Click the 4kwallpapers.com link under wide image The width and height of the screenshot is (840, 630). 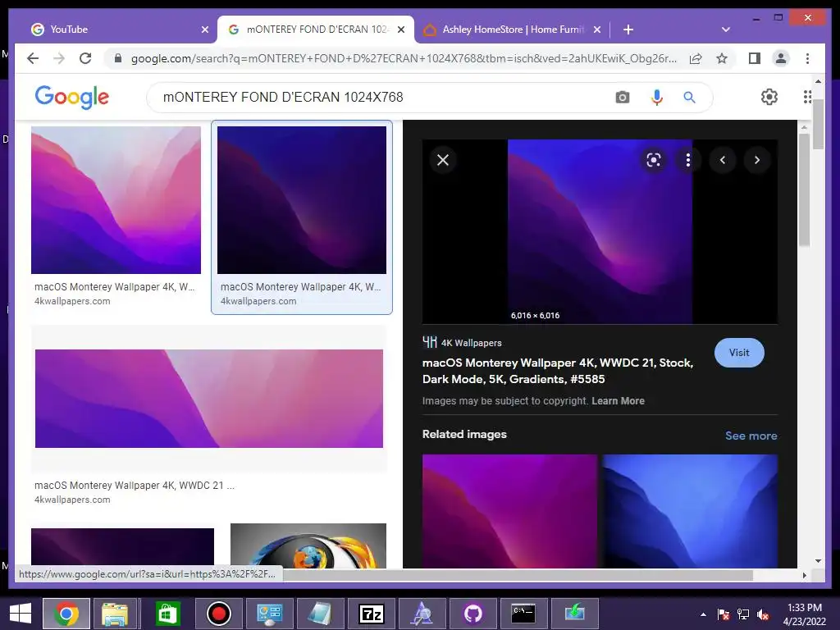[72, 500]
